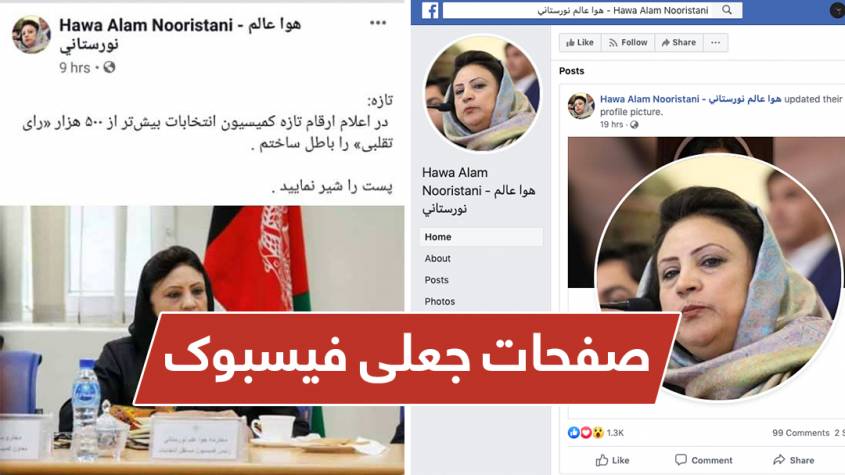Like the page with thumbs-up button

coord(579,43)
